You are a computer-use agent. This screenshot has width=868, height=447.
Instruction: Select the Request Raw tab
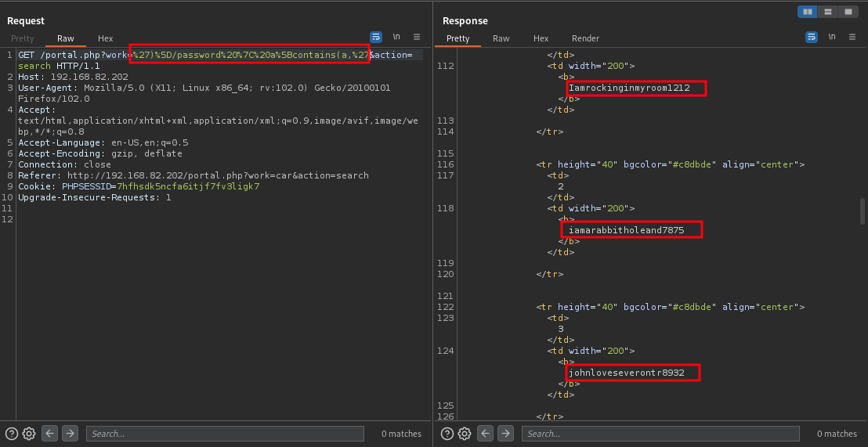[x=65, y=38]
